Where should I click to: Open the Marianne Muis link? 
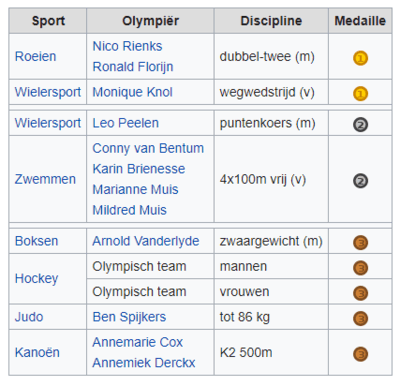(135, 189)
